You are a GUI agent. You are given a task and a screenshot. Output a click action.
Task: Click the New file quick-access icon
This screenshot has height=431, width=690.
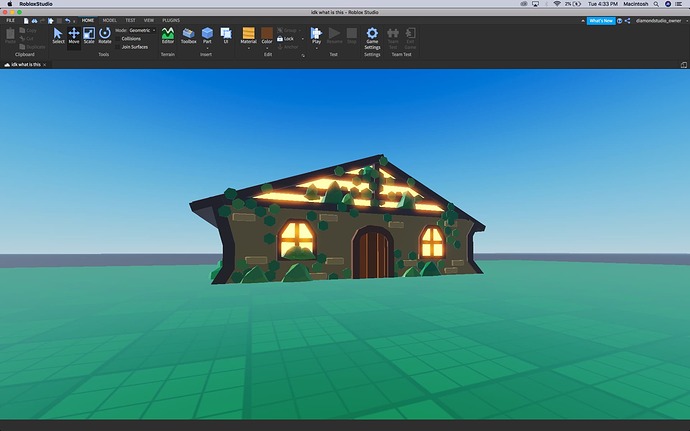pyautogui.click(x=26, y=21)
